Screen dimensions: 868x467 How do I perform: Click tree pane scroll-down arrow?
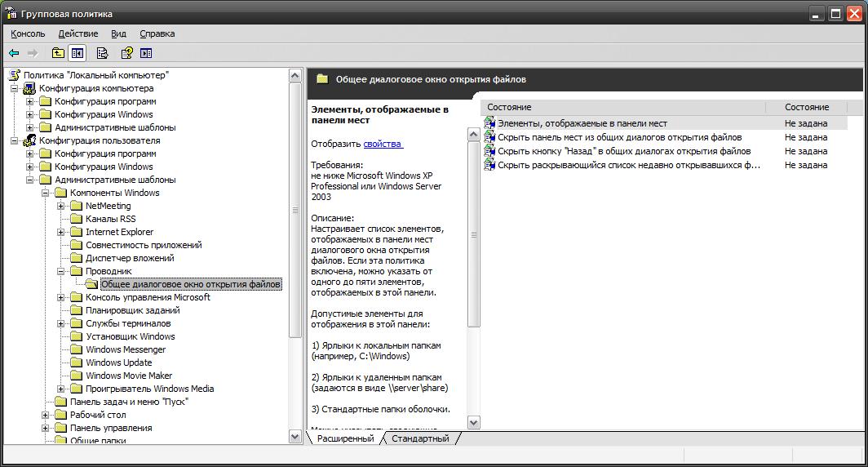pyautogui.click(x=295, y=437)
